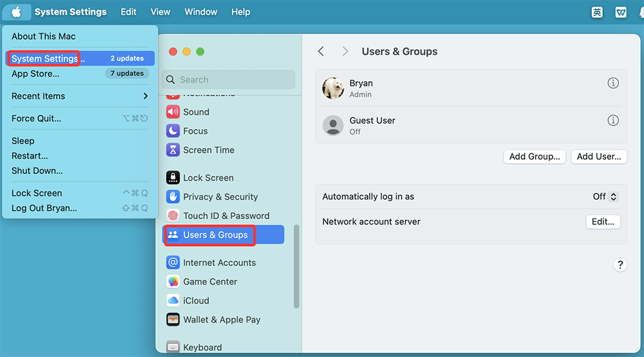644x357 pixels.
Task: Go back with the left chevron
Action: coord(321,52)
